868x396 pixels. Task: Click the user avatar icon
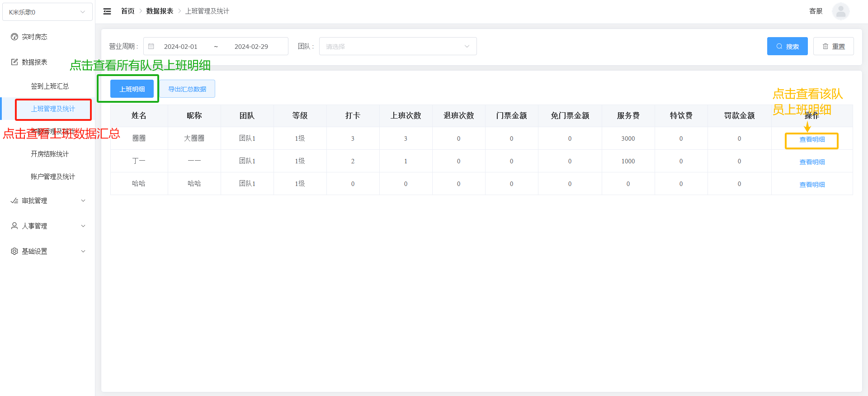click(x=840, y=11)
